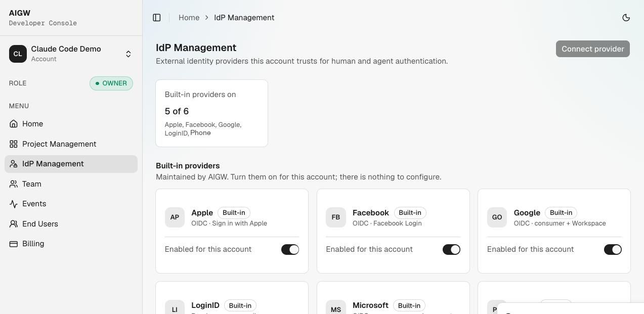Click the 'Apple' provider name

202,213
